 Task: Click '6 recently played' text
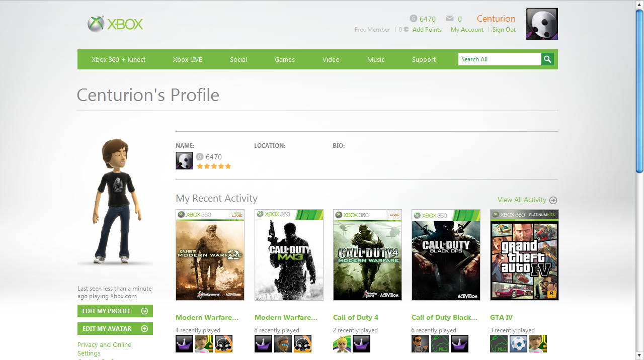click(x=434, y=330)
